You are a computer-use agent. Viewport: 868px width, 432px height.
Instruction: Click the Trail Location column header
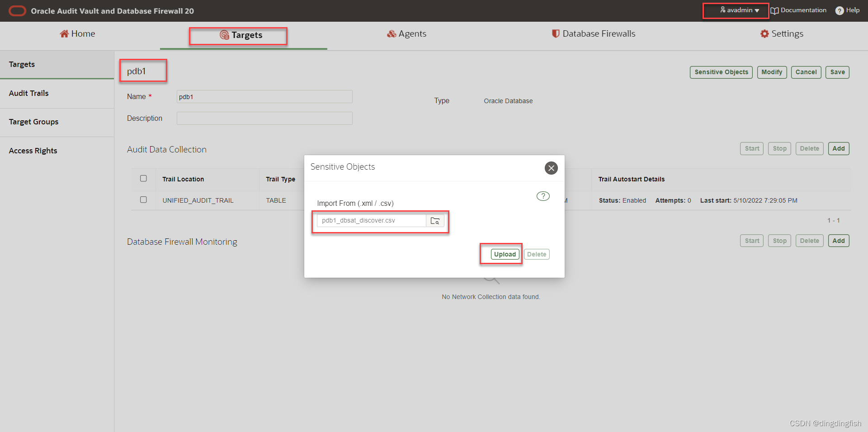coord(183,180)
